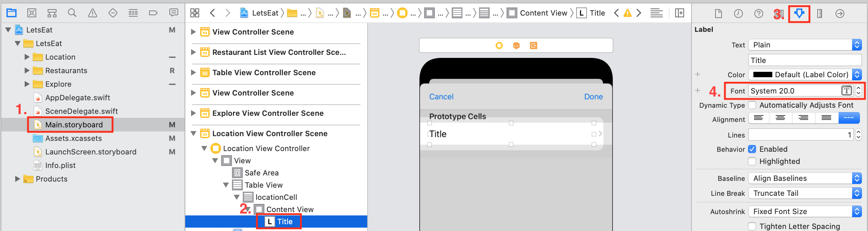This screenshot has width=868, height=231.
Task: Adjust the Lines count stepper
Action: point(858,135)
